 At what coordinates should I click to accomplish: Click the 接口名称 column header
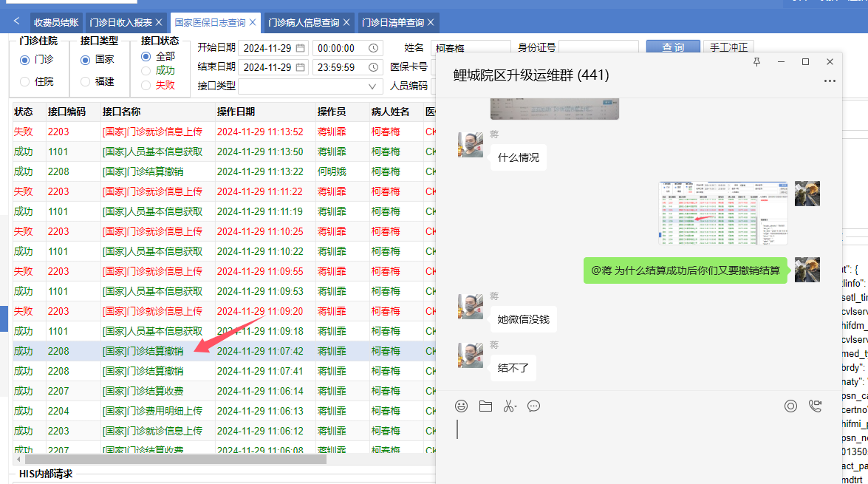click(158, 112)
